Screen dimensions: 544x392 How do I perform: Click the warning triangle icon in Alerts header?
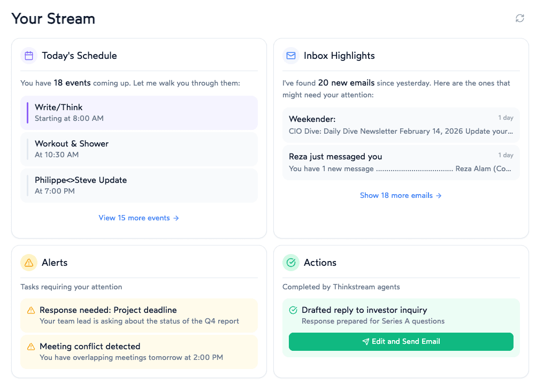[x=28, y=263]
